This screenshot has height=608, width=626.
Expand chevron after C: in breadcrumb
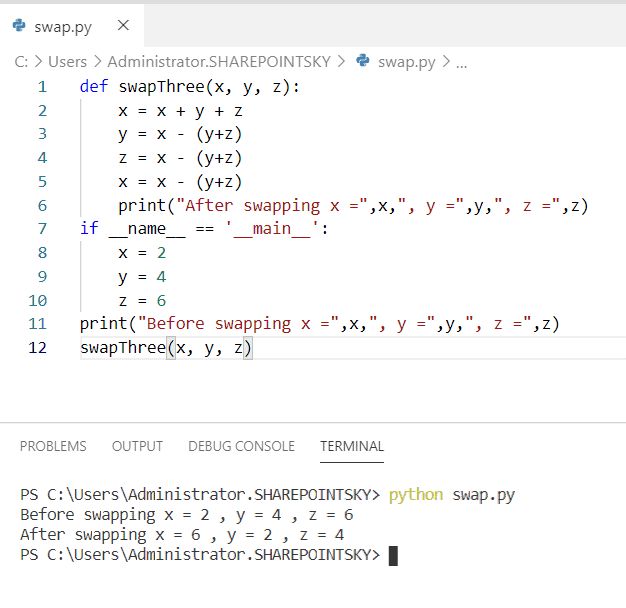click(x=38, y=61)
